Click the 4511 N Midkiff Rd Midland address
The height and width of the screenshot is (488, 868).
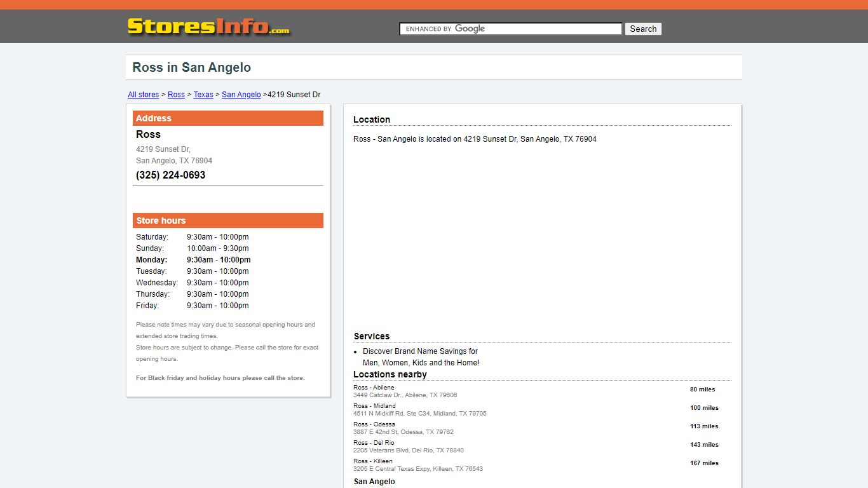[420, 414]
